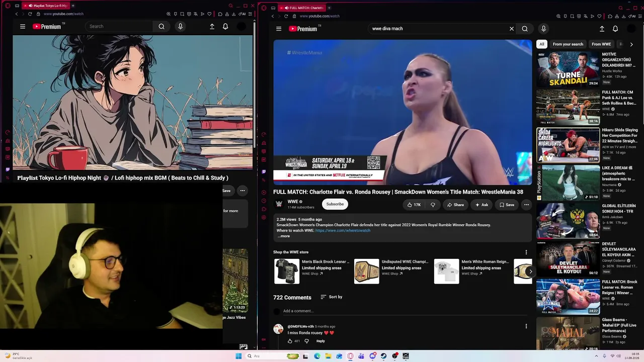Open Men's Black Brock Lesnar shop item
This screenshot has height=362, width=644.
tap(311, 271)
